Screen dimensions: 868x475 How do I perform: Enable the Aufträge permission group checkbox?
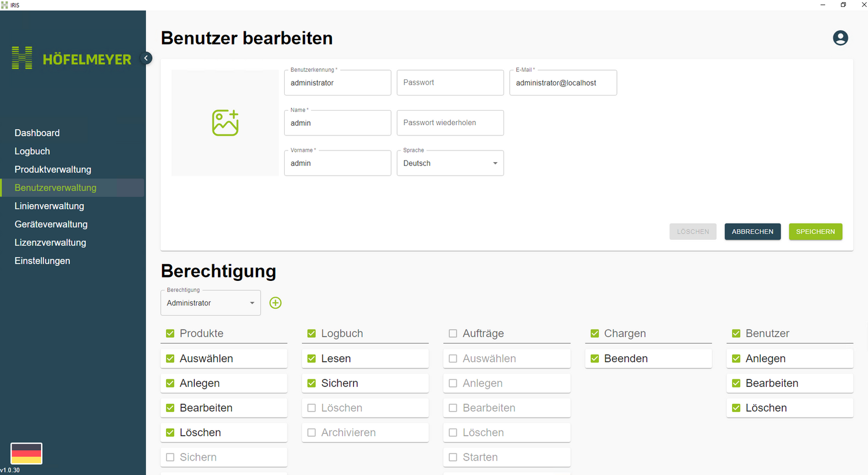pyautogui.click(x=453, y=334)
